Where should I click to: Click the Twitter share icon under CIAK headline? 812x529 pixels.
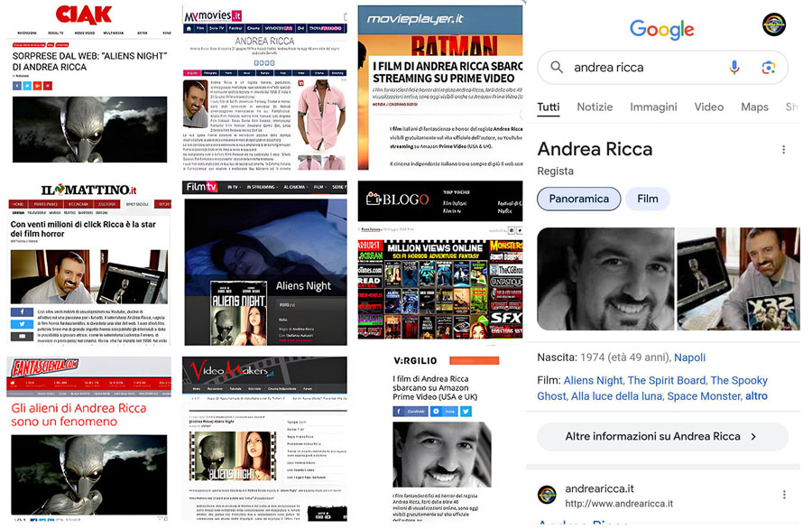[27, 86]
